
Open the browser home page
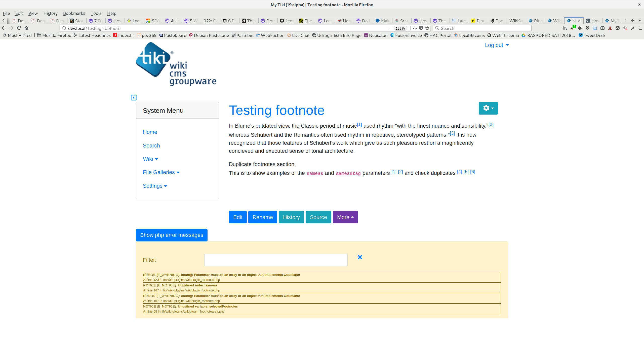[x=26, y=28]
